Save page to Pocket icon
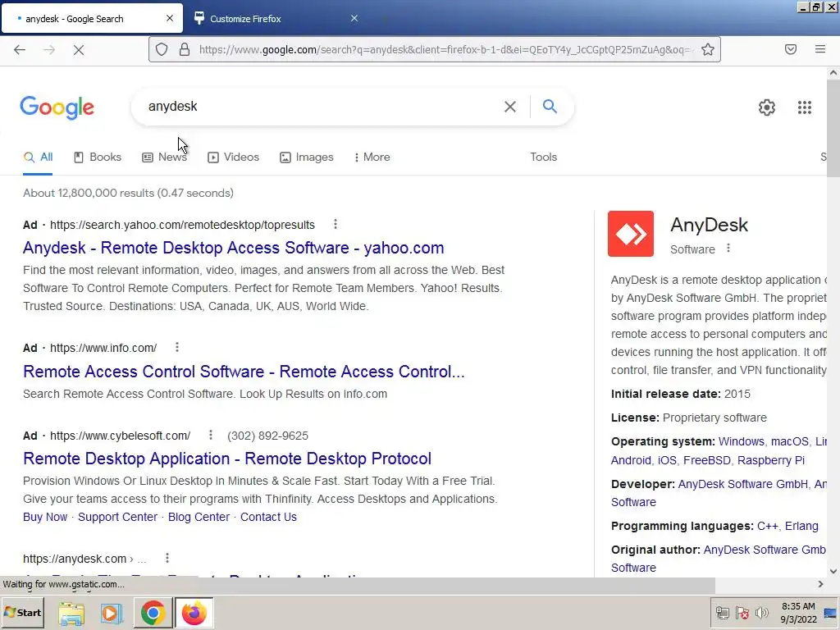The width and height of the screenshot is (840, 630). coord(791,49)
